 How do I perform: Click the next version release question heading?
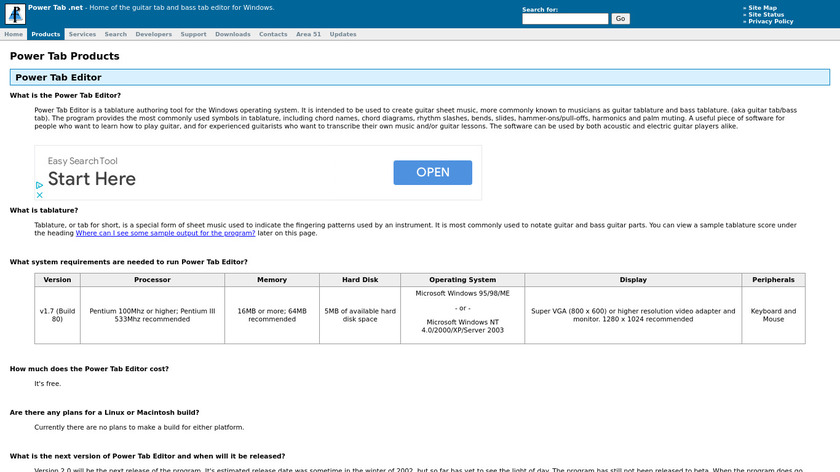[x=147, y=456]
